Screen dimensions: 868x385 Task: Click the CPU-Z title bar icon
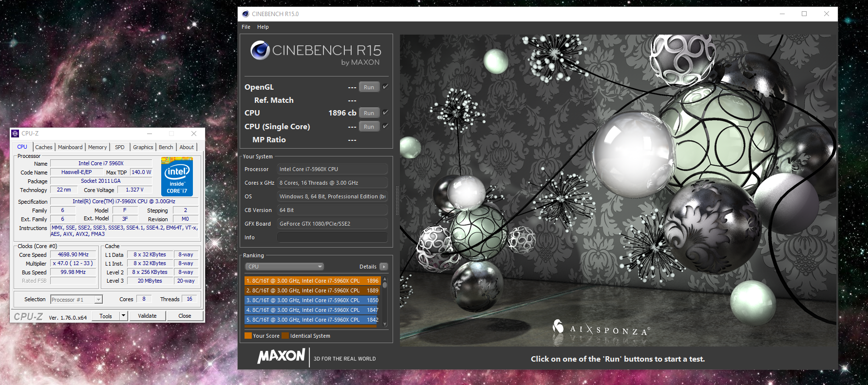(15, 133)
